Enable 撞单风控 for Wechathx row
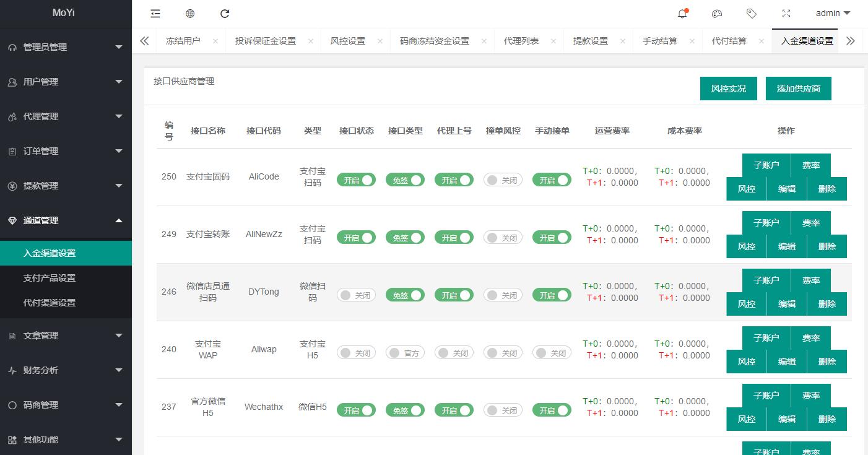 (x=503, y=410)
